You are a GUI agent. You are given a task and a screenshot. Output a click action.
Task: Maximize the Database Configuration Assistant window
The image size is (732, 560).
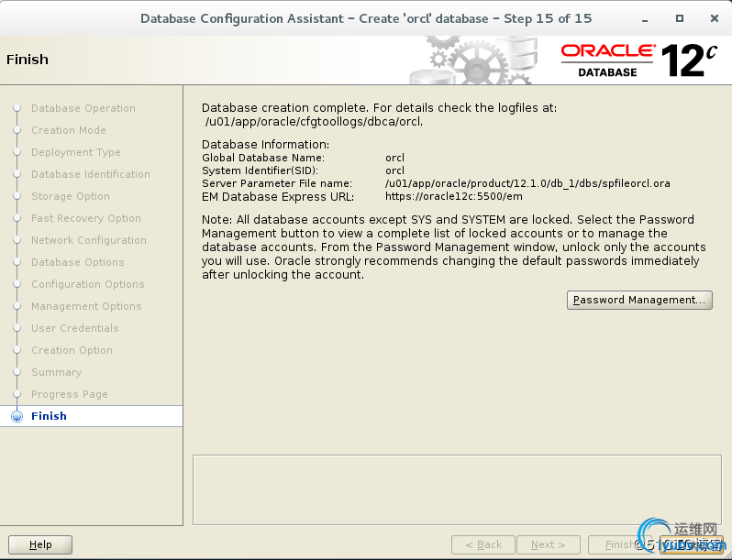tap(680, 18)
